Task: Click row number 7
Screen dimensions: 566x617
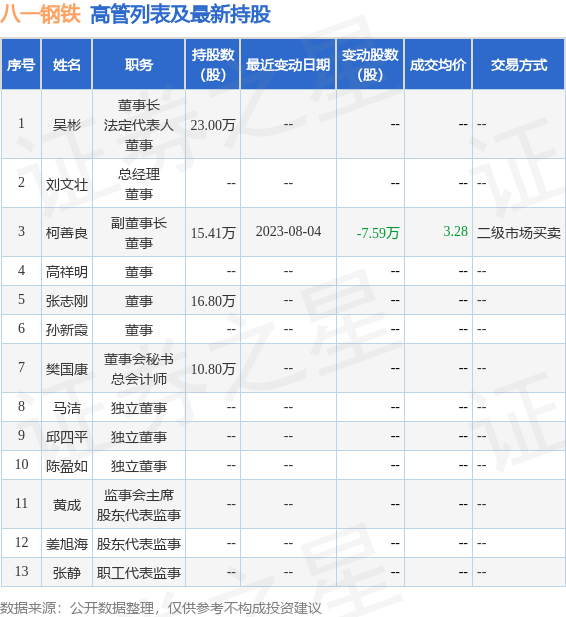Action: pyautogui.click(x=21, y=367)
